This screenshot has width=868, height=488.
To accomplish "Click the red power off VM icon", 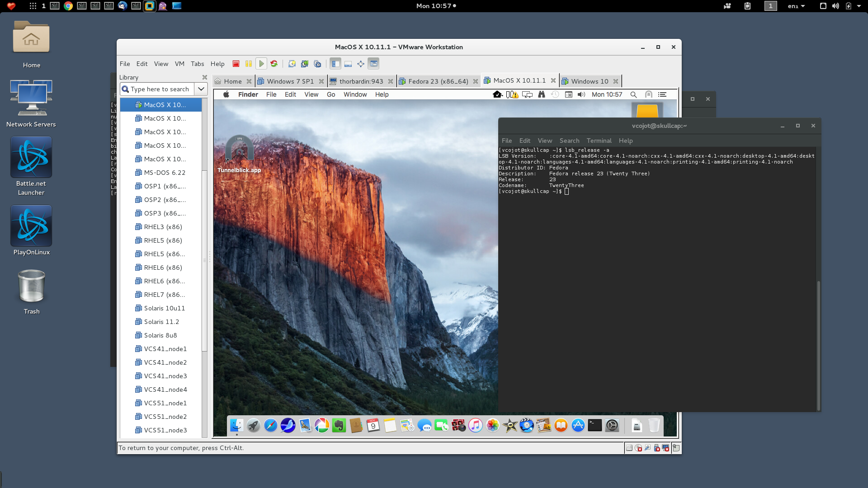I will pyautogui.click(x=236, y=64).
